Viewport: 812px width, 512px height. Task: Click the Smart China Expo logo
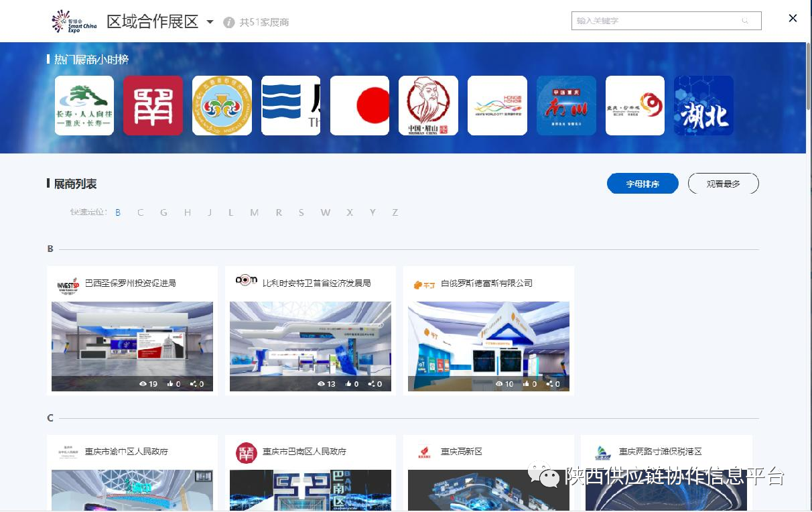(x=74, y=21)
